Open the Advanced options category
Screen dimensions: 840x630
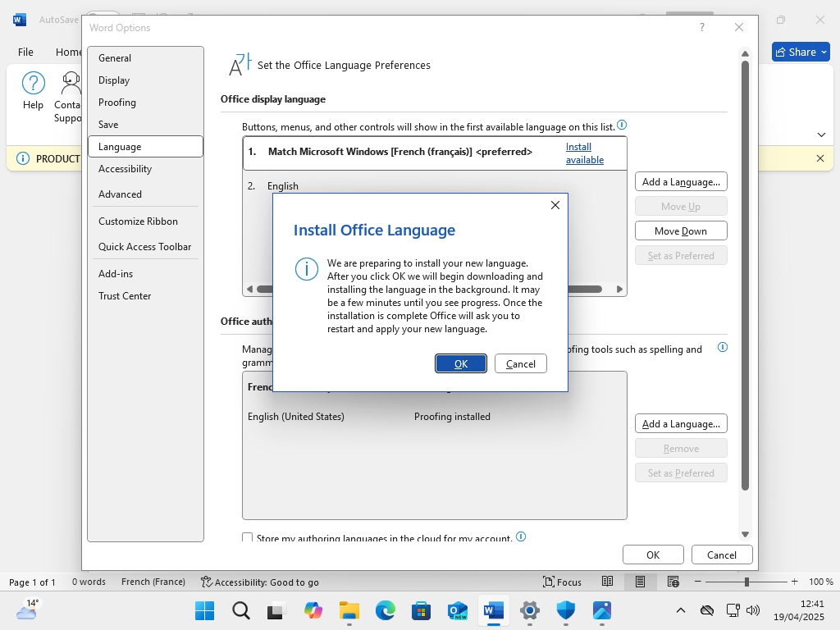pyautogui.click(x=120, y=194)
